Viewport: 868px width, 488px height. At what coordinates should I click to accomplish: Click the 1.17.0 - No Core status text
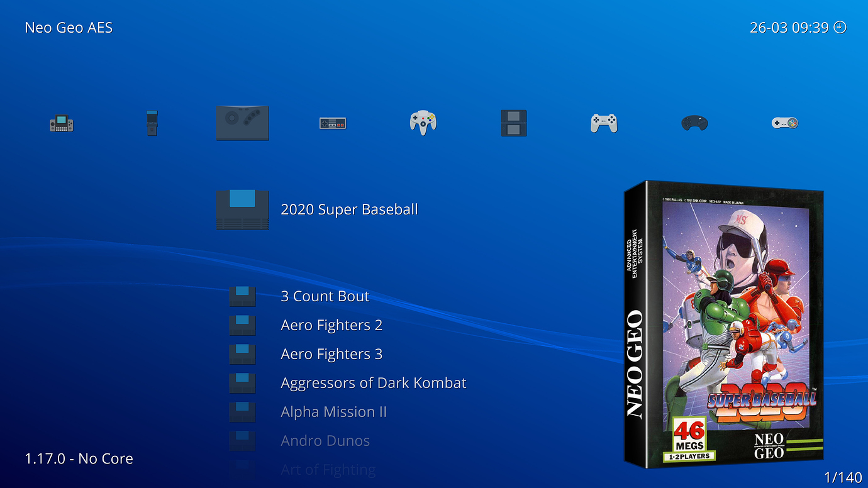tap(79, 458)
